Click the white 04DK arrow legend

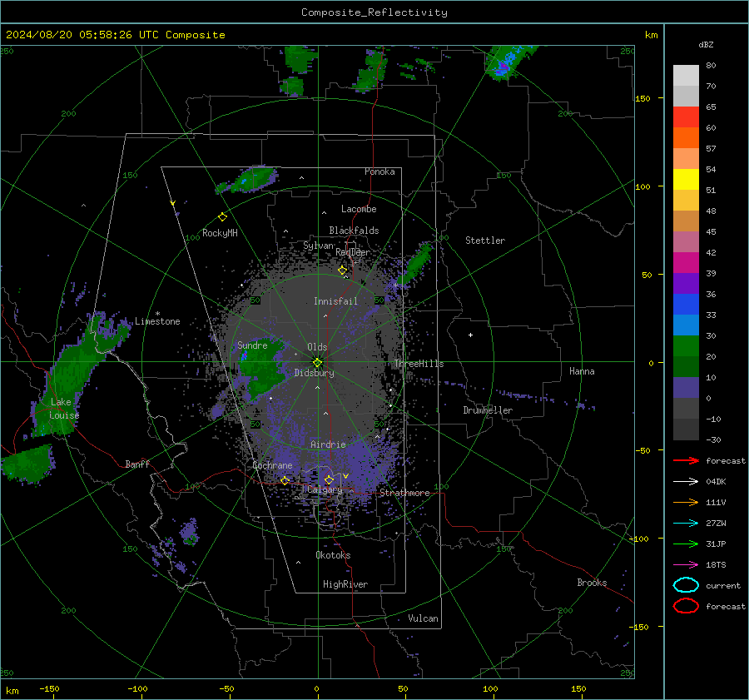686,481
